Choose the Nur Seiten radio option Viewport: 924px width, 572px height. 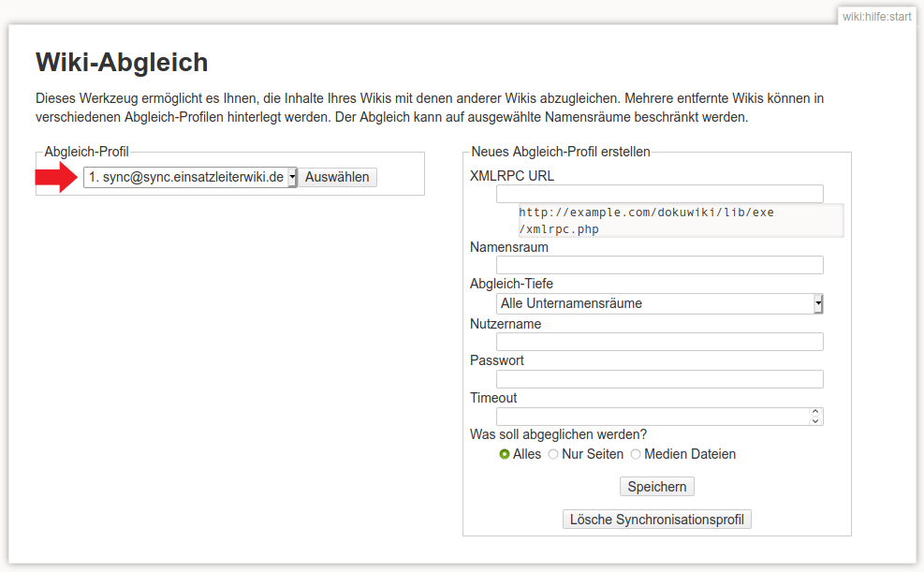[553, 454]
